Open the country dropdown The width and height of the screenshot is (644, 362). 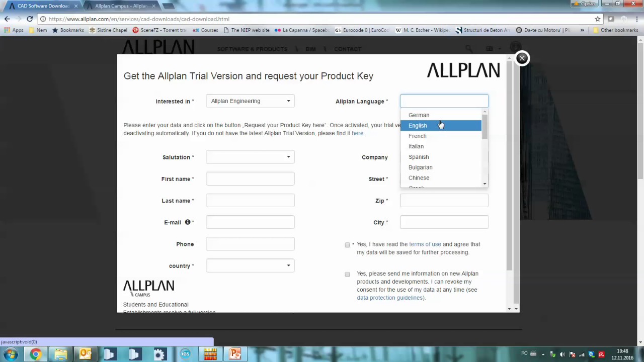tap(250, 265)
